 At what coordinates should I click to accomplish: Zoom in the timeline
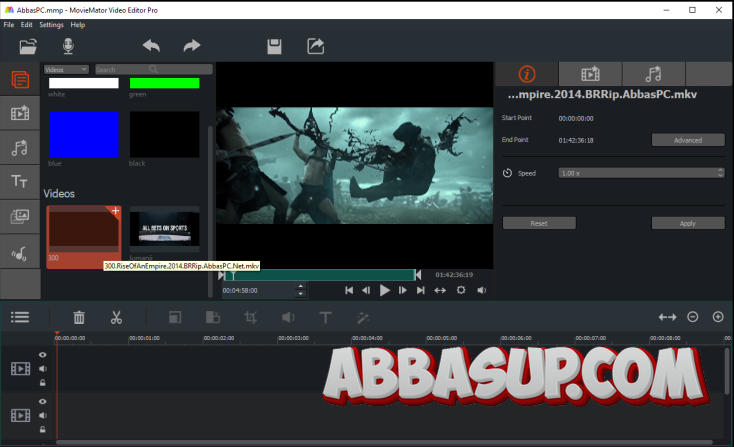(718, 317)
